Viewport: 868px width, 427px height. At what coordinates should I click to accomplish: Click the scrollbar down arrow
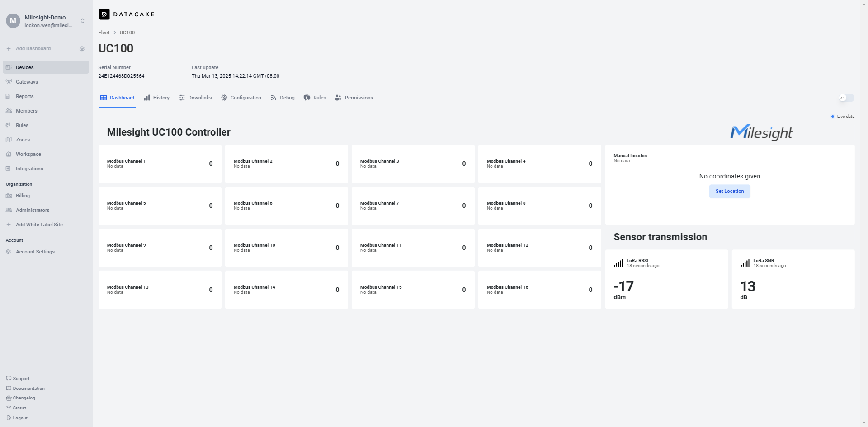[x=864, y=423]
